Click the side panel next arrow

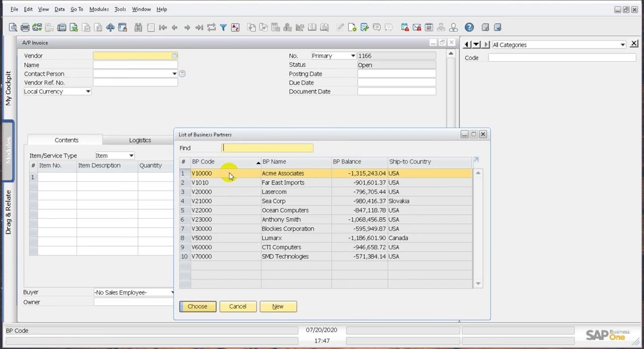tap(486, 45)
